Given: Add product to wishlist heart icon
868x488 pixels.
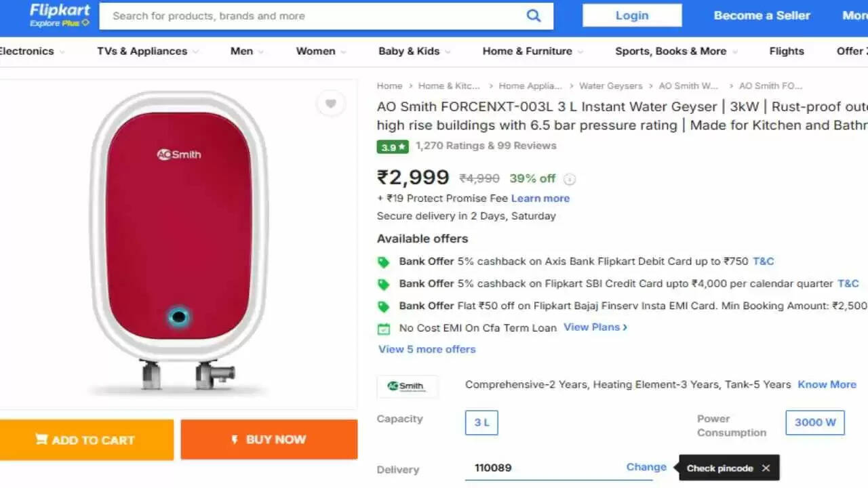Looking at the screenshot, I should pyautogui.click(x=331, y=104).
